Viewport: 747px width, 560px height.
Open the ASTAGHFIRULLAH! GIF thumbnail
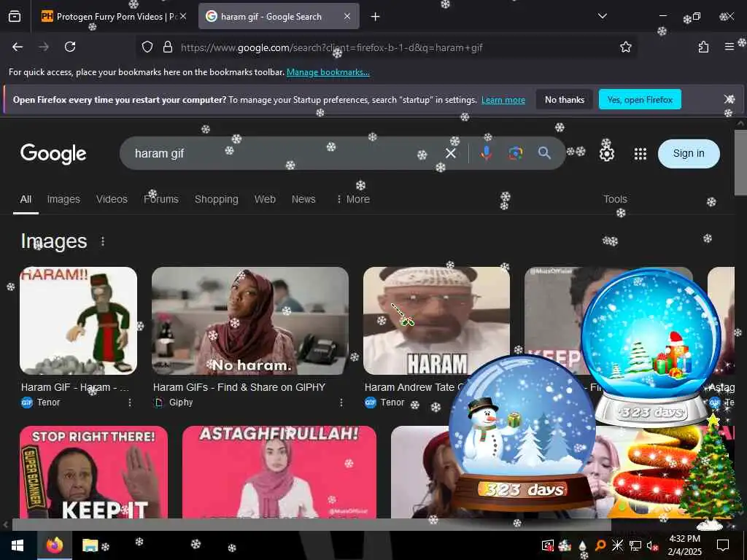[279, 472]
